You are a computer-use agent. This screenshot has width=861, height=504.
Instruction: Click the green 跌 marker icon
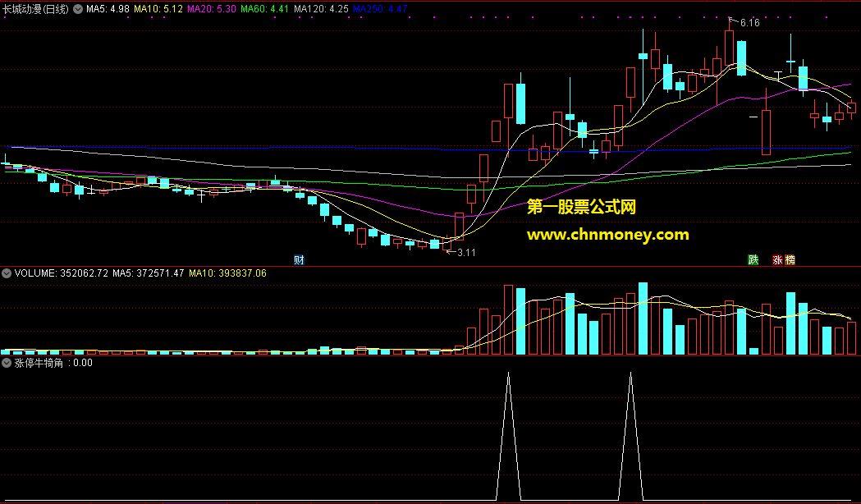[x=753, y=259]
